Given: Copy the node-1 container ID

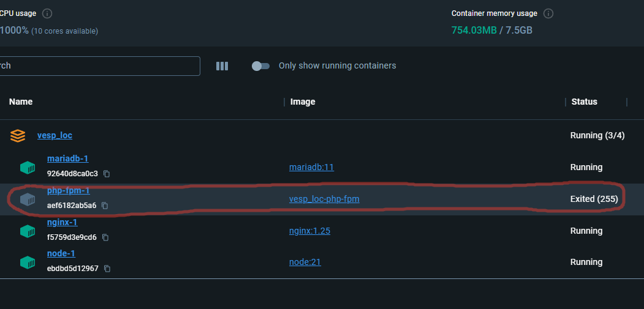Looking at the screenshot, I should point(107,269).
